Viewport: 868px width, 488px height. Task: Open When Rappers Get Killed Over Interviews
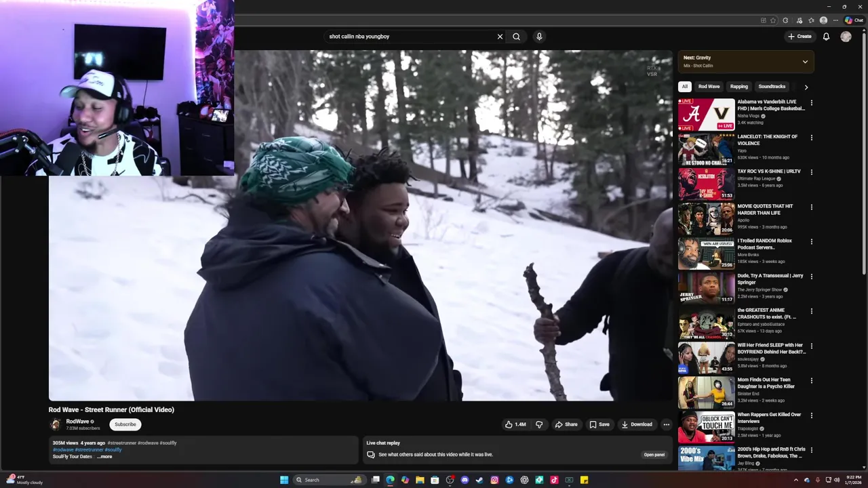point(769,418)
